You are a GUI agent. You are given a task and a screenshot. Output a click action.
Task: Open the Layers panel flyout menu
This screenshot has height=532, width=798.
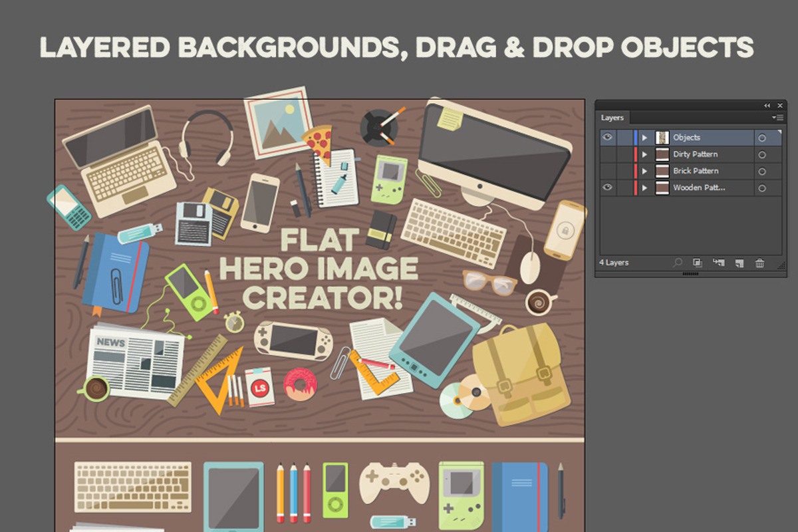click(x=777, y=118)
